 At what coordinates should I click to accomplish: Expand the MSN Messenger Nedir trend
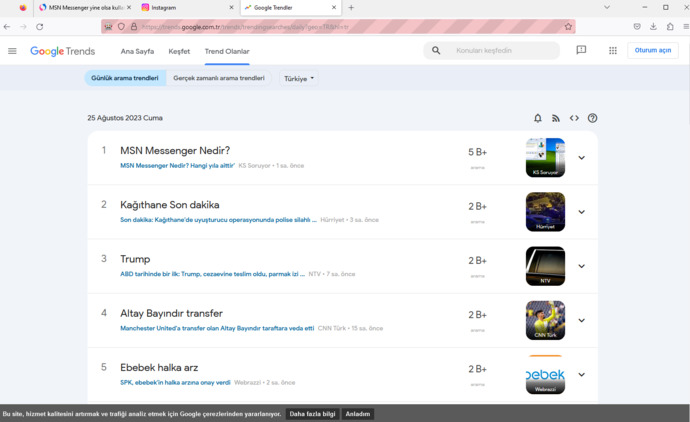pyautogui.click(x=581, y=158)
